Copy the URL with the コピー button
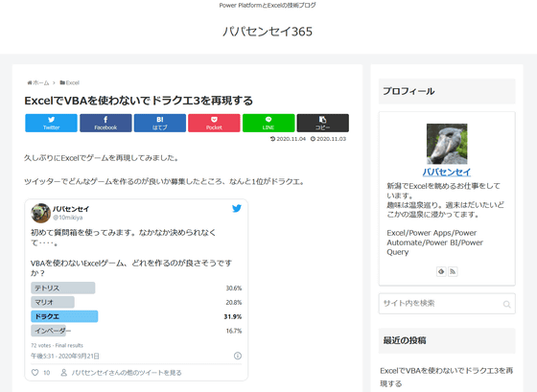537x392 pixels. [x=322, y=123]
